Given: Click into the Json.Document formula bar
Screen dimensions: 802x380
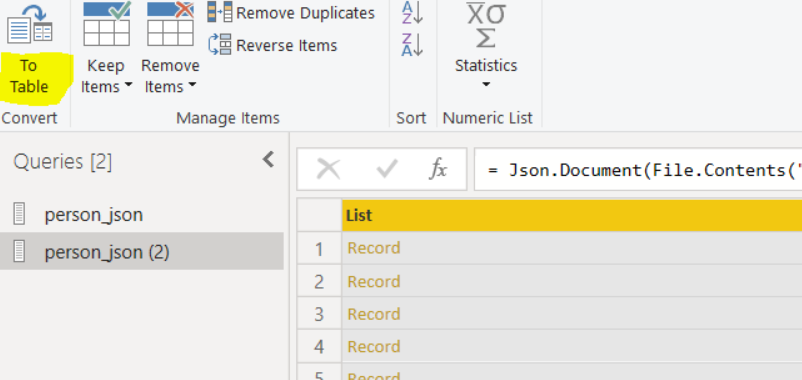Looking at the screenshot, I should tap(638, 169).
